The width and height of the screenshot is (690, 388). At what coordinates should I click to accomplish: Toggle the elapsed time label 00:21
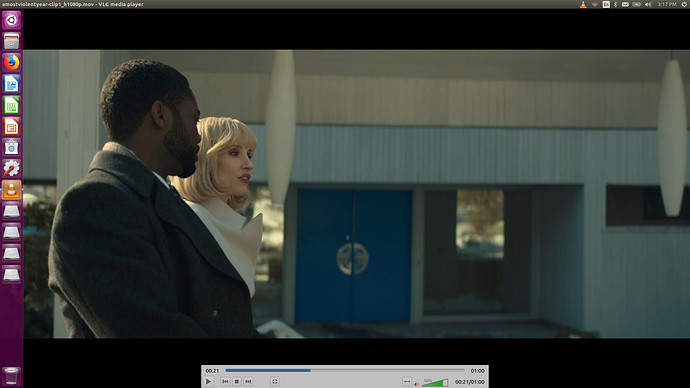click(x=212, y=371)
